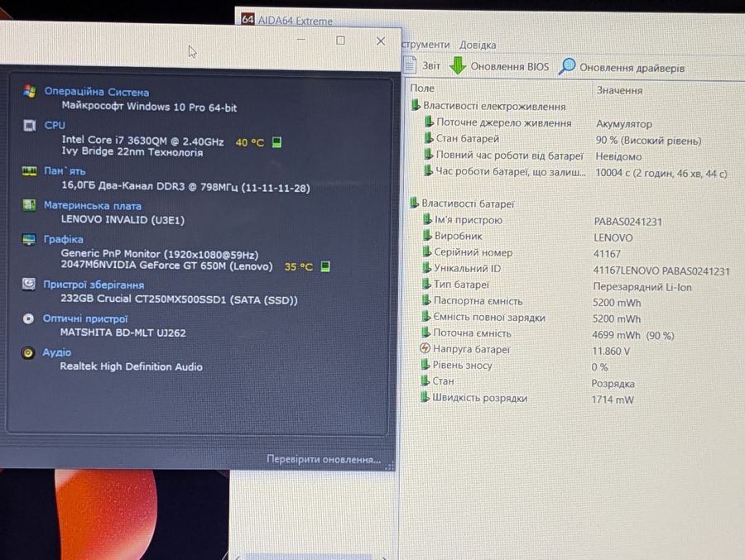Viewport: 745px width, 560px height.
Task: Click the value 1714 mW
Action: pyautogui.click(x=613, y=400)
